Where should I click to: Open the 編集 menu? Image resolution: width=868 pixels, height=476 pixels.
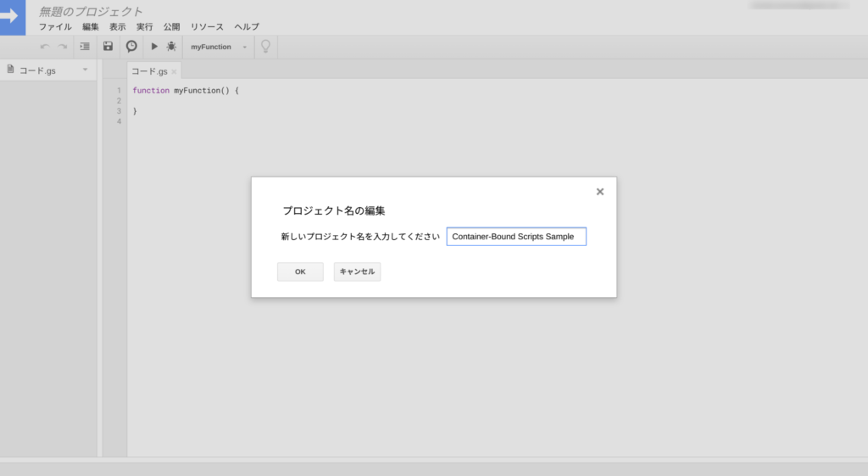click(91, 27)
